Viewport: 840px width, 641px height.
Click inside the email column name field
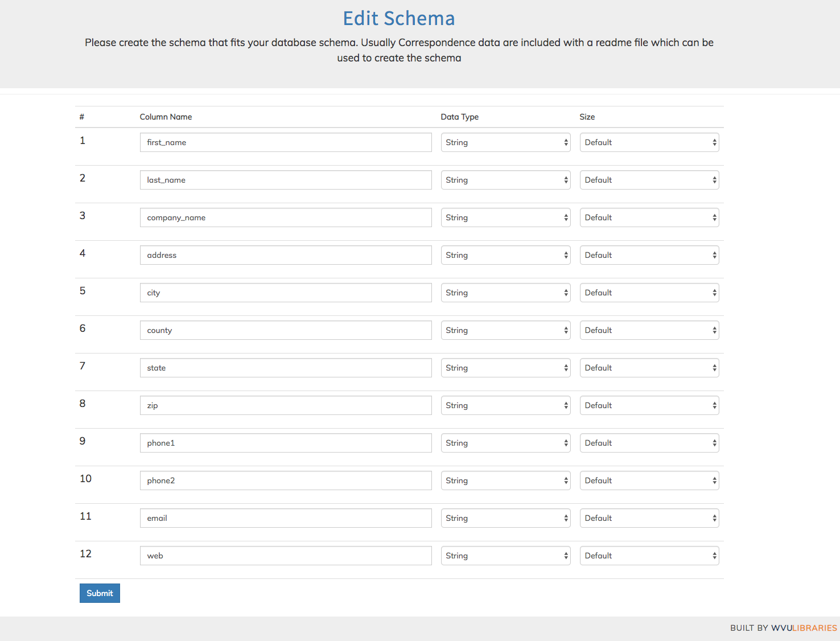(x=285, y=517)
